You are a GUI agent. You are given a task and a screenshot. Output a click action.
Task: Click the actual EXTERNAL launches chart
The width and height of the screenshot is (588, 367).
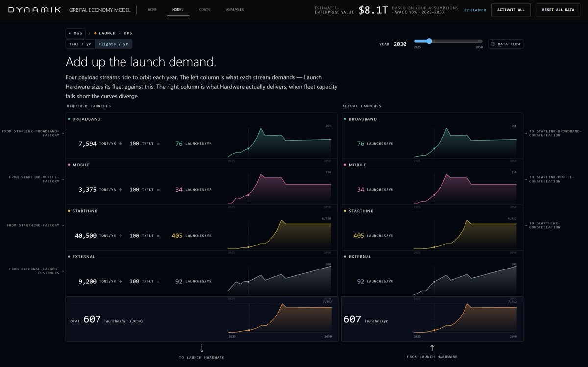click(465, 280)
